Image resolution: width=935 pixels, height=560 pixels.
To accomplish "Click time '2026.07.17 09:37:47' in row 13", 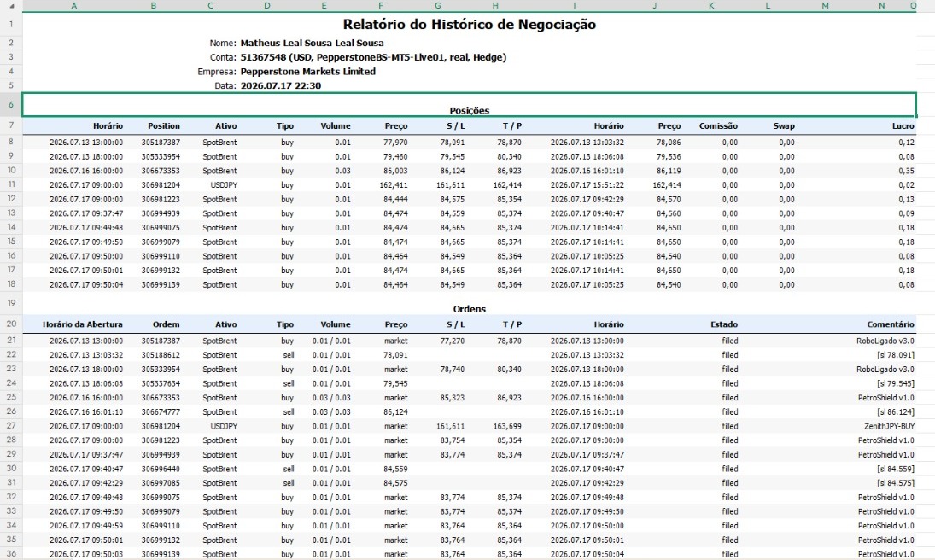I will pos(86,213).
